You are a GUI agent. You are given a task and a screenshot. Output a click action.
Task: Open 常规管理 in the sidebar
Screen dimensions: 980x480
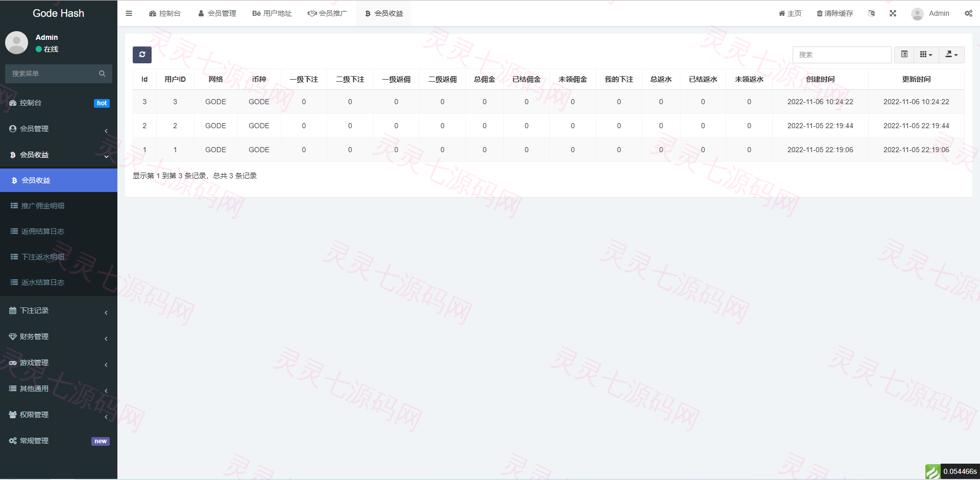[x=59, y=441]
